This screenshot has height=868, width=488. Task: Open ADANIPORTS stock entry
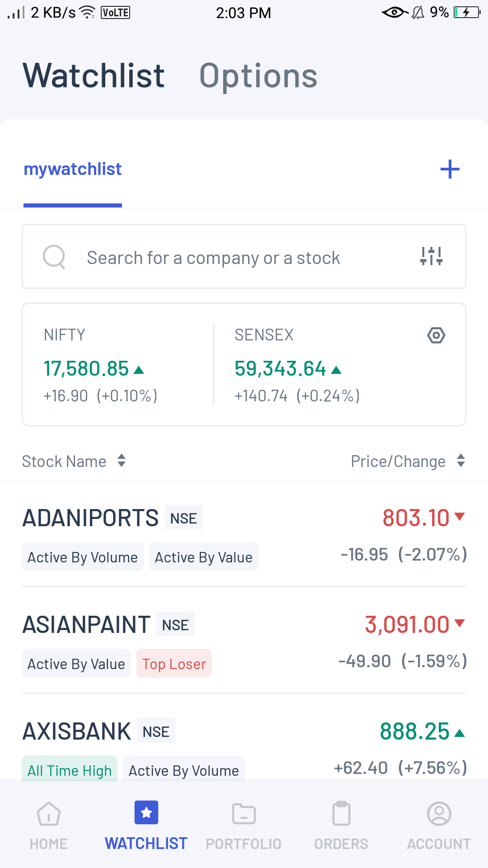click(91, 518)
